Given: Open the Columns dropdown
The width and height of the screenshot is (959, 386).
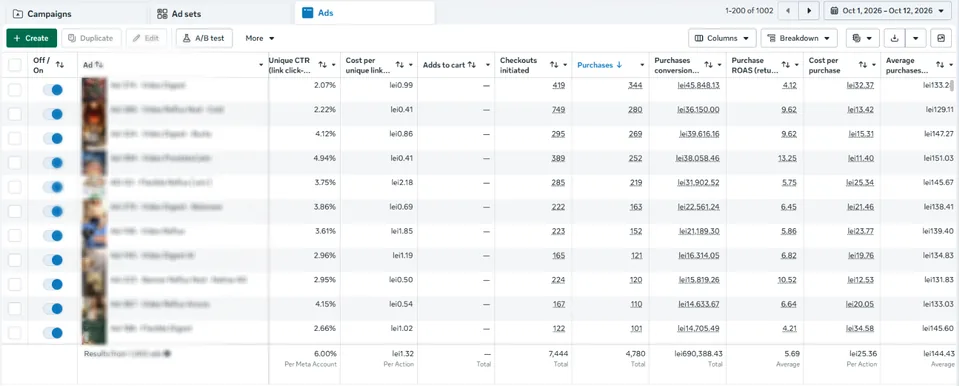Looking at the screenshot, I should tap(722, 38).
